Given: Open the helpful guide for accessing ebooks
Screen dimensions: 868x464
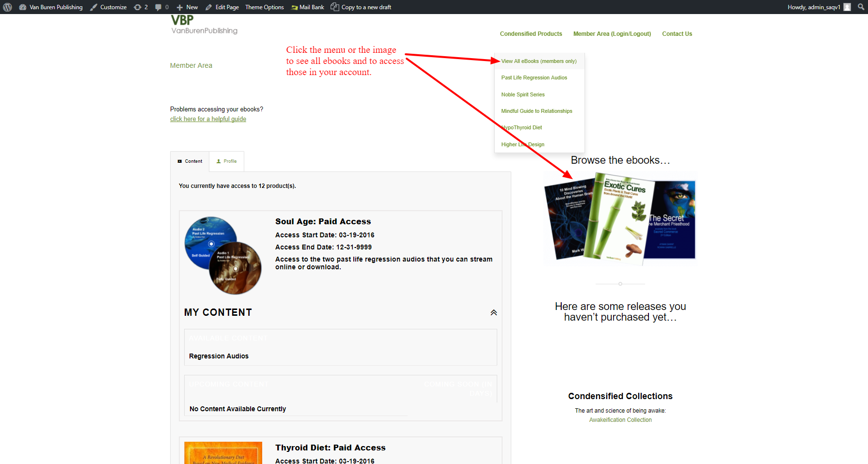Looking at the screenshot, I should click(208, 119).
